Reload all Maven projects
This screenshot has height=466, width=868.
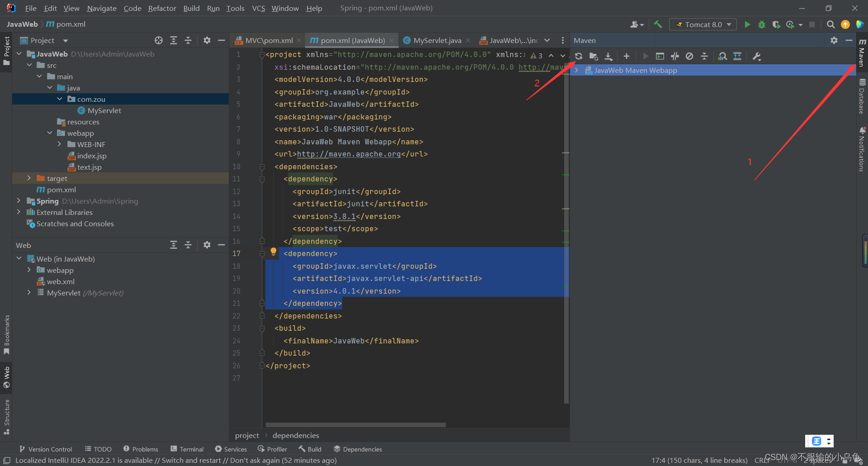tap(579, 56)
